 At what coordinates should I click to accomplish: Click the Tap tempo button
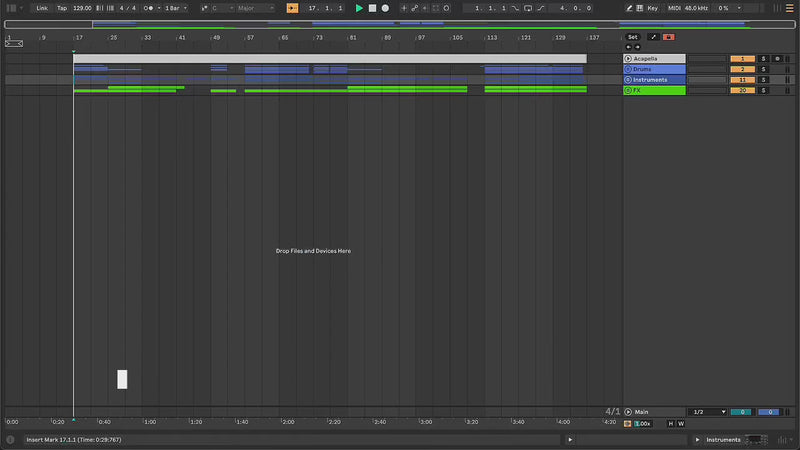click(62, 8)
